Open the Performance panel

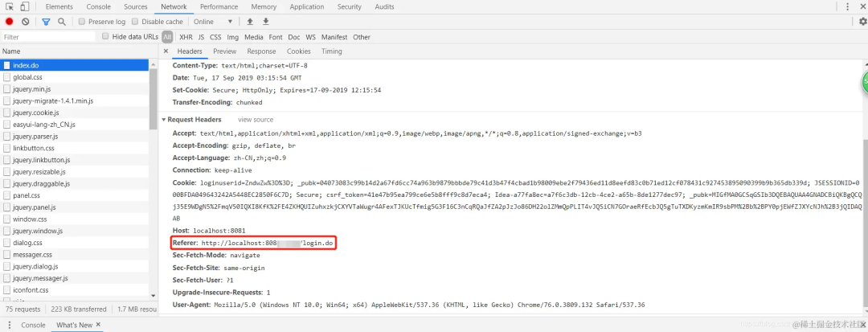(x=219, y=6)
